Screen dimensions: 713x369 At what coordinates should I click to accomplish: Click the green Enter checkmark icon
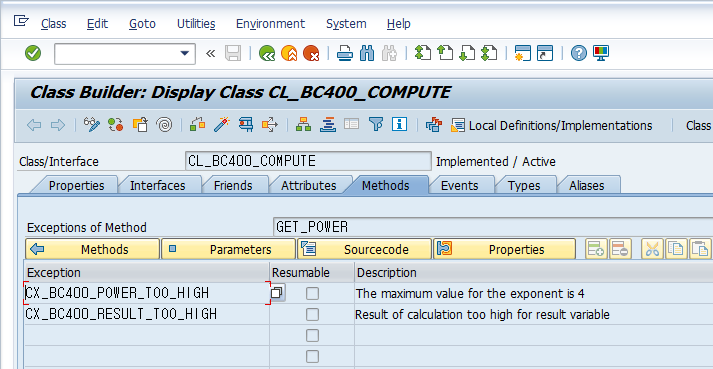coord(33,53)
